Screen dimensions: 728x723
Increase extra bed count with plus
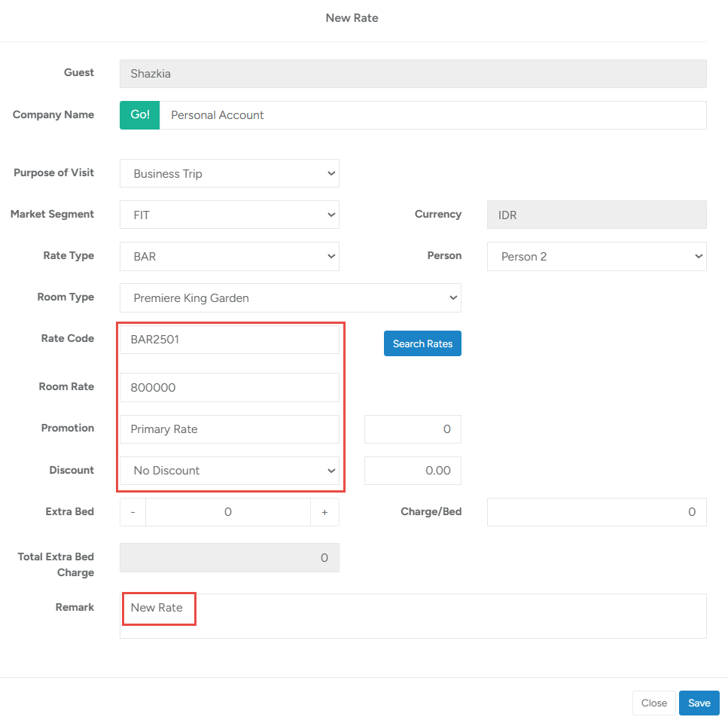point(324,512)
